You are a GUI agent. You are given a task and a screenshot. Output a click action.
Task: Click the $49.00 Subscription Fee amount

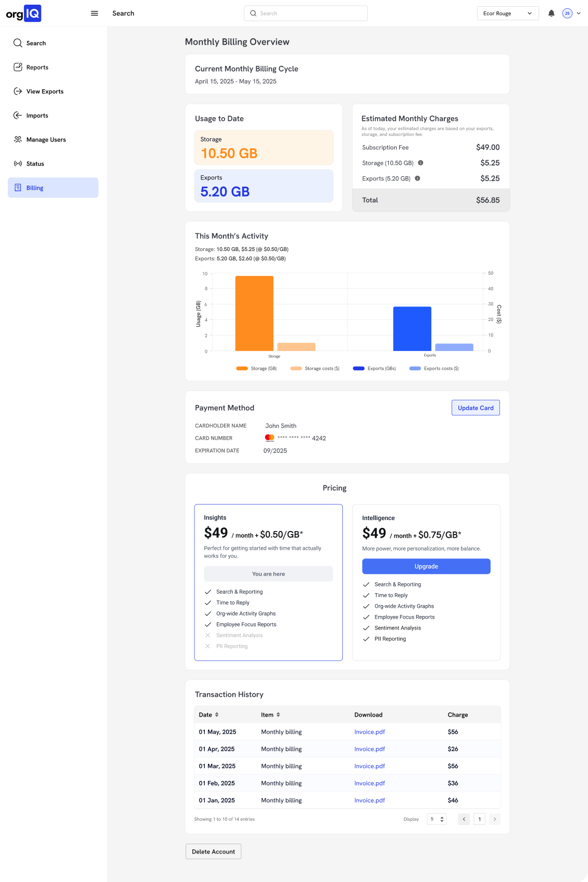click(488, 147)
